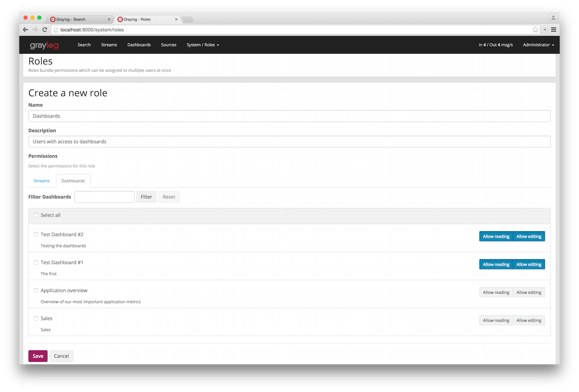This screenshot has height=392, width=579.
Task: Open the browser menu via the hamburger icon
Action: click(553, 29)
